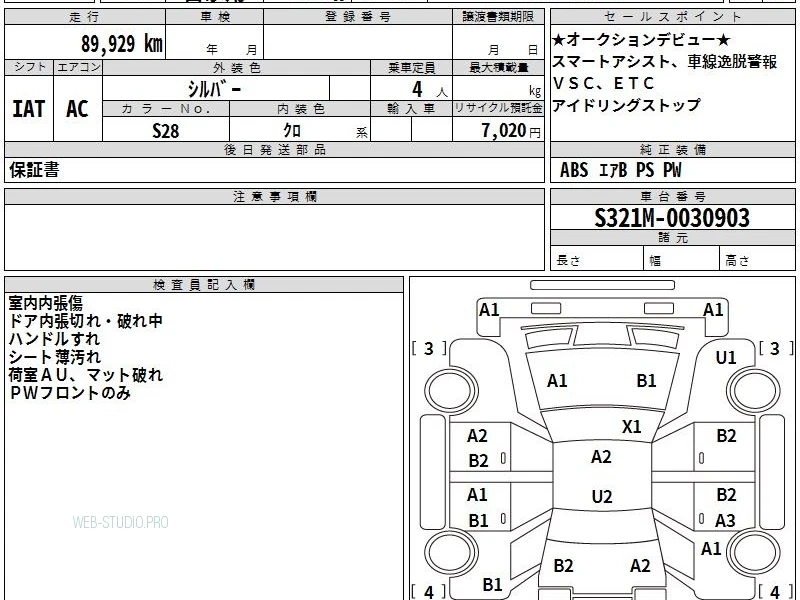Click the 保証書 entry

(x=34, y=169)
